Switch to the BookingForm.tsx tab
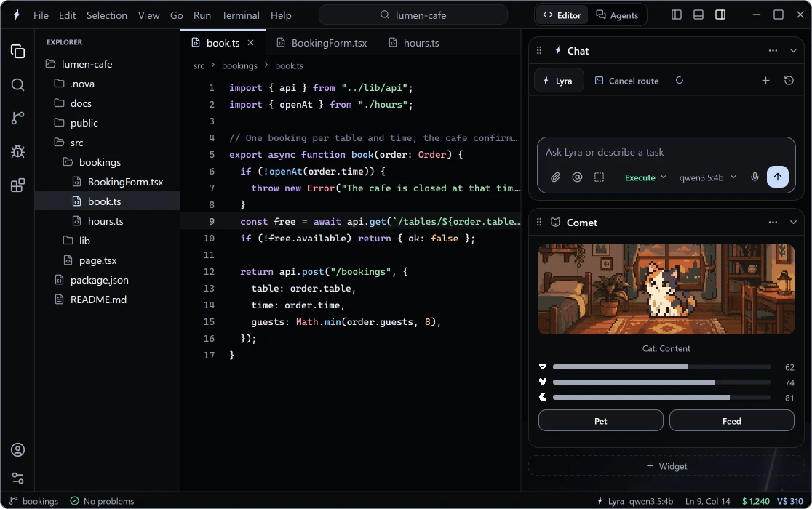 322,43
